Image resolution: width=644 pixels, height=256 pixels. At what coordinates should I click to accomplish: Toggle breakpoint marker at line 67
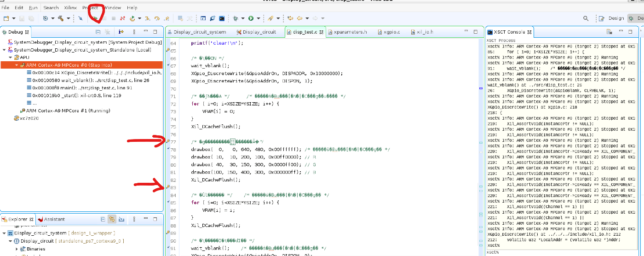[x=168, y=66]
